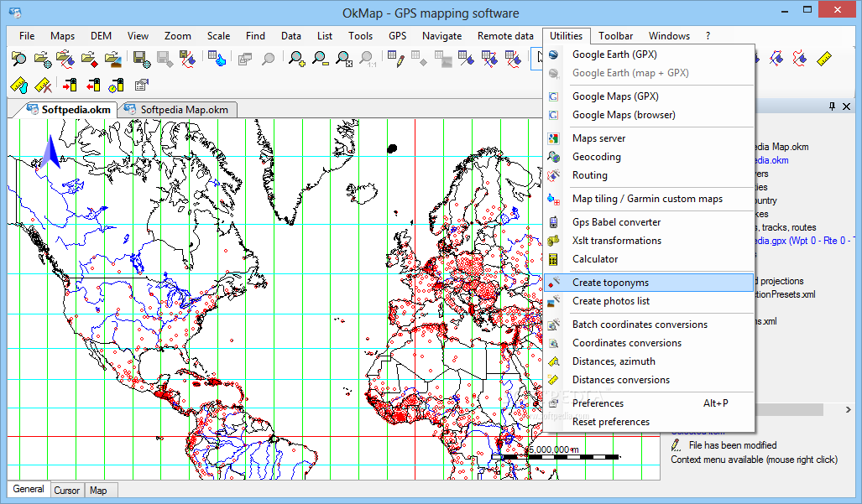Select Distances conversions menu entry
Image resolution: width=862 pixels, height=504 pixels.
[649, 380]
